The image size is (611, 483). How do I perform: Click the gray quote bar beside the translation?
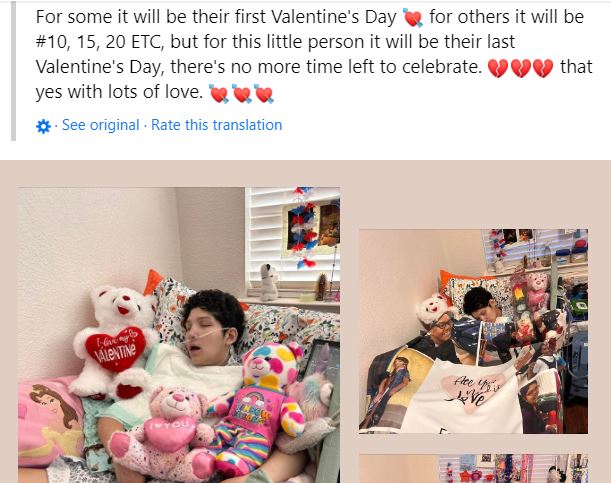pos(14,70)
